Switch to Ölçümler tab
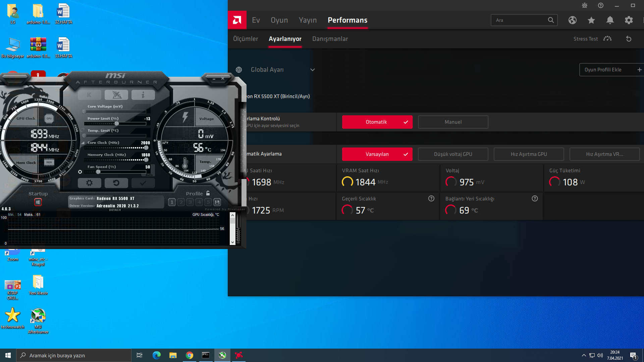The image size is (644, 362). click(246, 39)
